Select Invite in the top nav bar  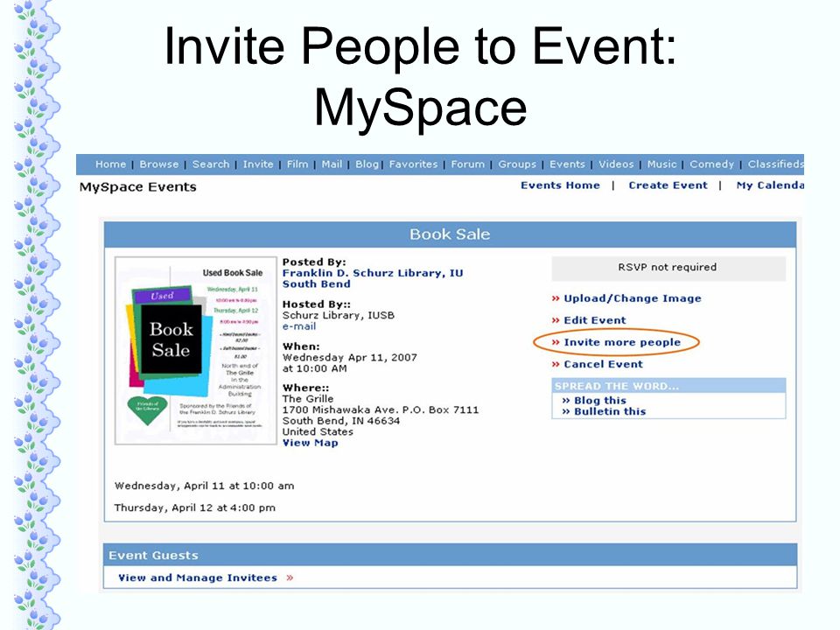257,164
